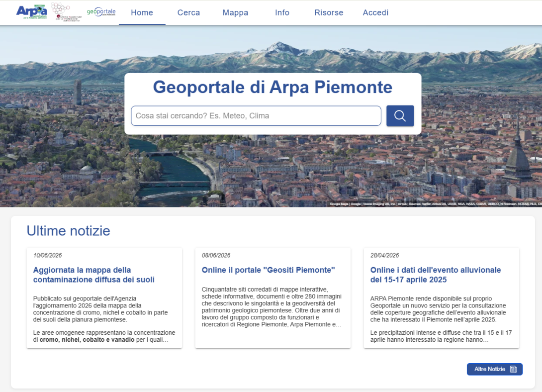
Task: Click the Google Maps attribution text
Action: 436,204
